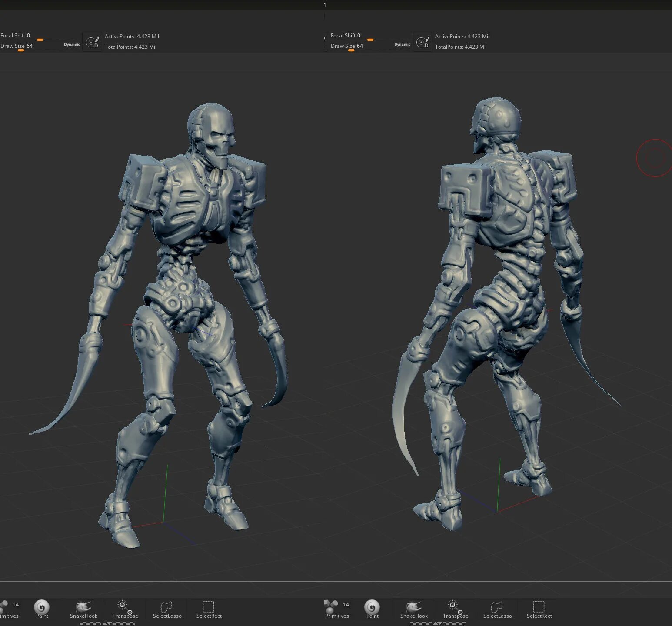
Task: Click the left TotalPoints: 4.423 Mil readout
Action: 130,47
